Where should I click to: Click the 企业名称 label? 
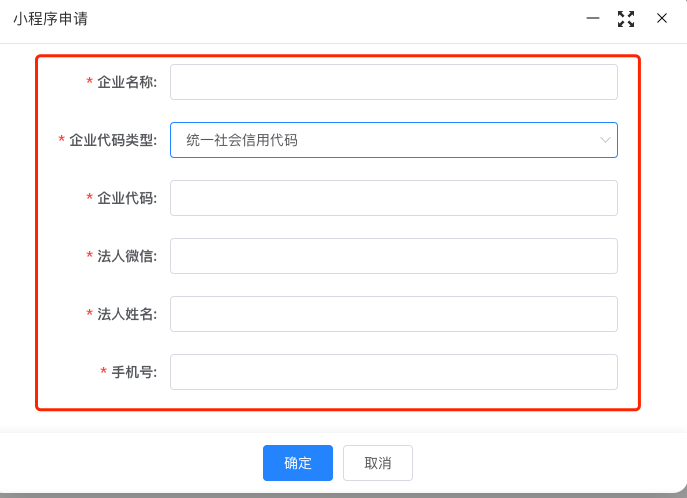pyautogui.click(x=127, y=82)
